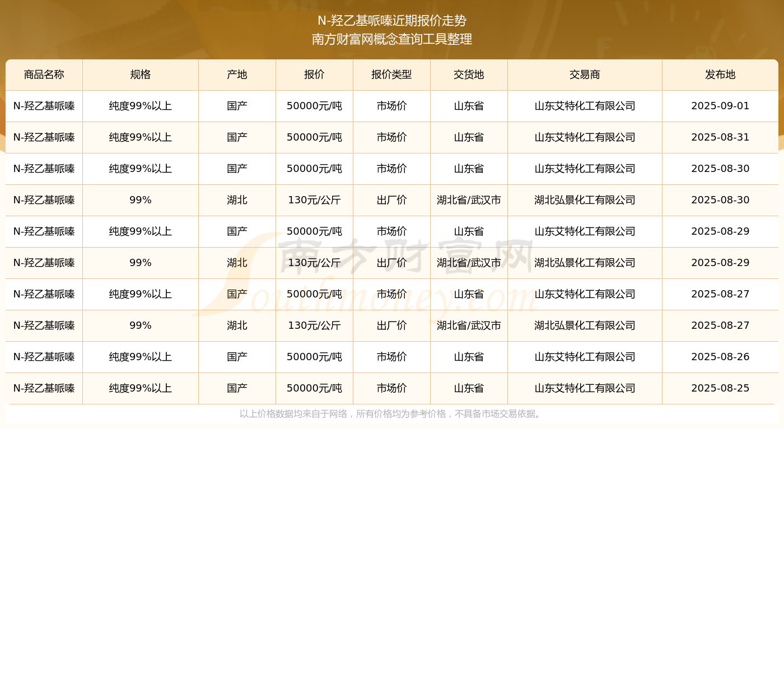The width and height of the screenshot is (784, 675).
Task: Click the 规格 column header
Action: [141, 75]
